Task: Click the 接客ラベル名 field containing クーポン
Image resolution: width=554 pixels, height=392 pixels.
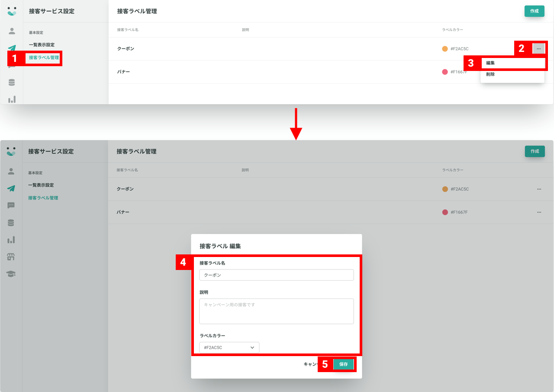Action: (277, 275)
